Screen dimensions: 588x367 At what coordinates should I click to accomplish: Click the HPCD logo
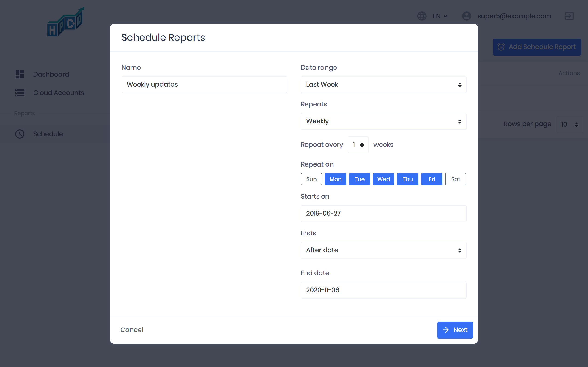coord(66,22)
